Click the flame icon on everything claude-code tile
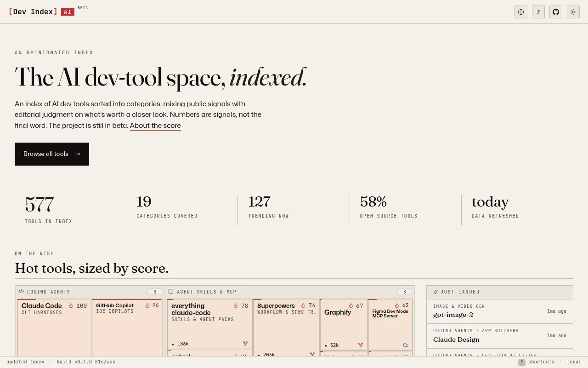 pos(236,306)
